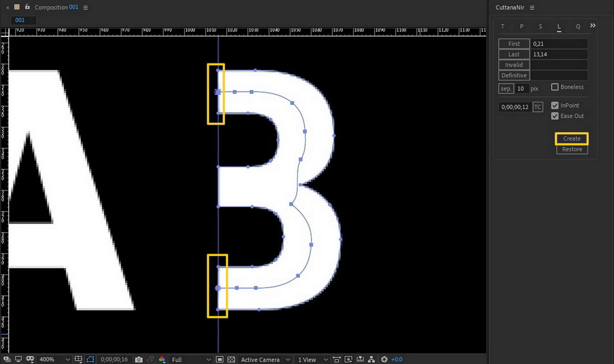Open the CuttanaNir panel menu
The width and height of the screenshot is (614, 364).
tap(532, 8)
